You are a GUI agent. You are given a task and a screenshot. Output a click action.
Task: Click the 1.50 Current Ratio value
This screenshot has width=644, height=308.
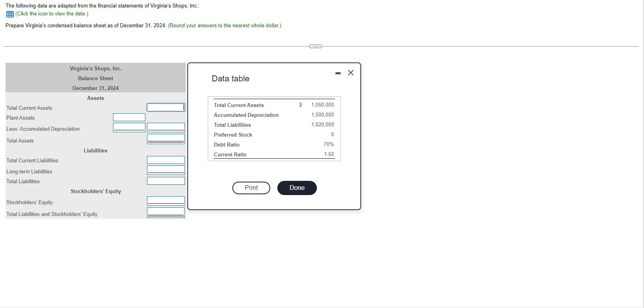tap(329, 154)
